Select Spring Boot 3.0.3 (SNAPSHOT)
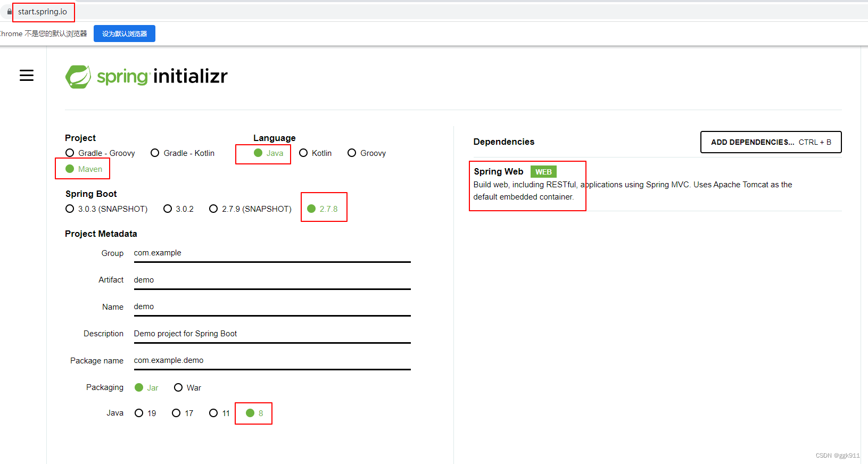This screenshot has width=868, height=464. pyautogui.click(x=106, y=209)
